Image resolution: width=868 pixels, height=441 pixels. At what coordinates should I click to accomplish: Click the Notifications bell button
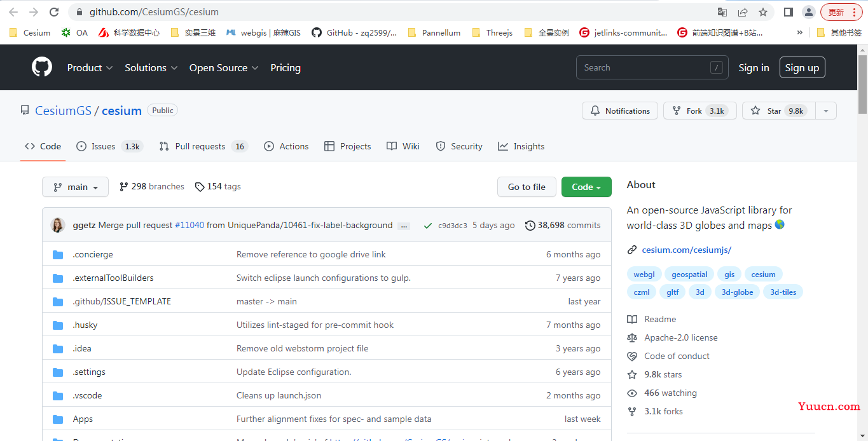[x=620, y=111]
